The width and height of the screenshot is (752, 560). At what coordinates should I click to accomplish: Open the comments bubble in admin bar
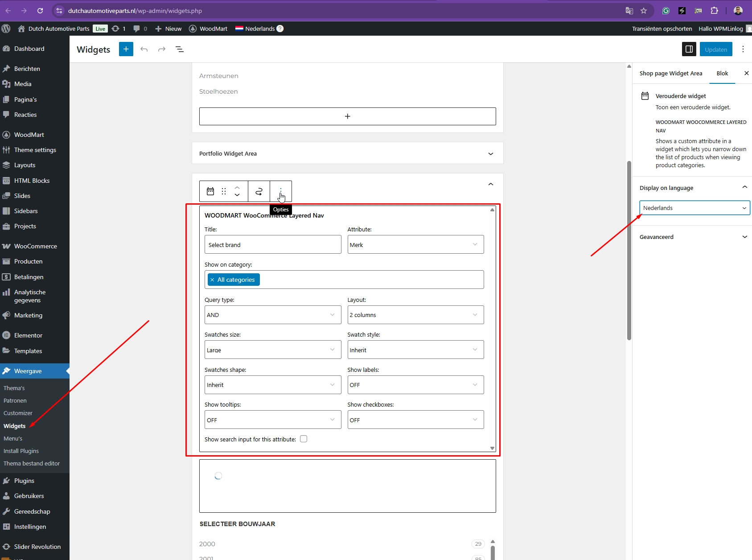[140, 29]
